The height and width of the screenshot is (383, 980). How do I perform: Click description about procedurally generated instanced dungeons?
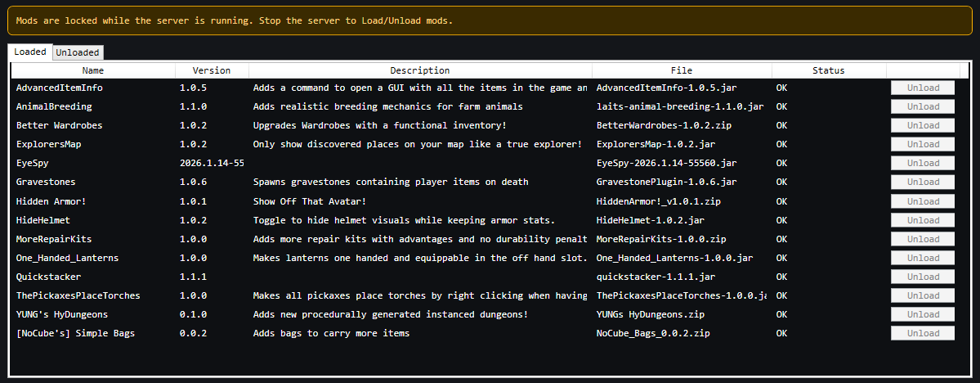391,315
